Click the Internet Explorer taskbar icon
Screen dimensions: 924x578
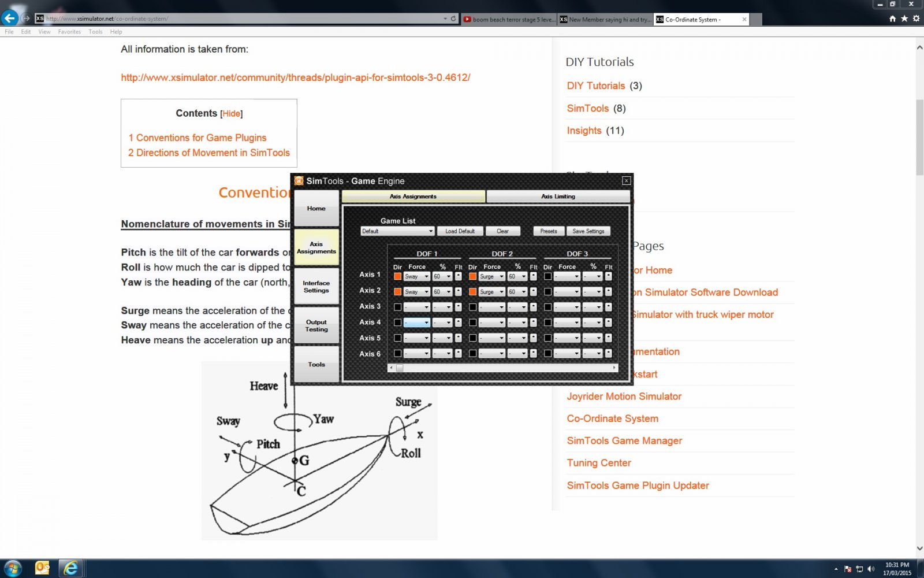click(70, 568)
